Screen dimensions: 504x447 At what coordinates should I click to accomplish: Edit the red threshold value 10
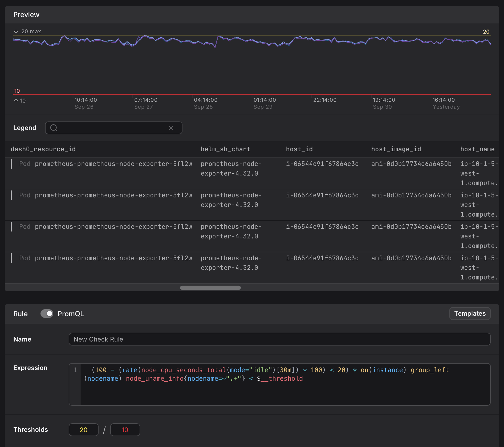click(x=125, y=430)
